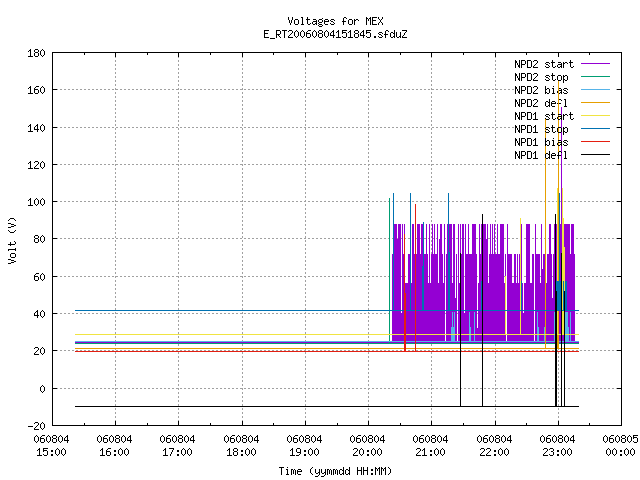The image size is (640, 480).
Task: Click the file name E_RT20060804151845.sfduZ
Action: (335, 34)
